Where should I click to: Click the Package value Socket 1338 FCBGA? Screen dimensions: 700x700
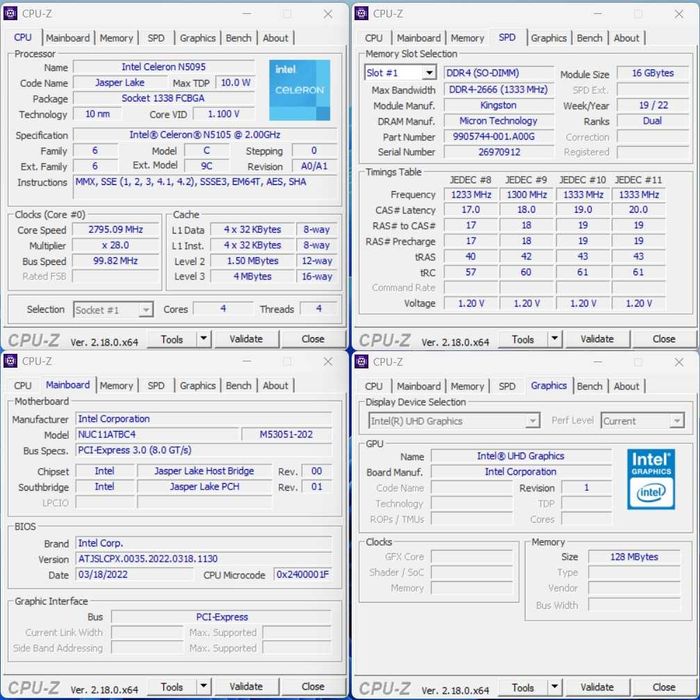pos(164,98)
